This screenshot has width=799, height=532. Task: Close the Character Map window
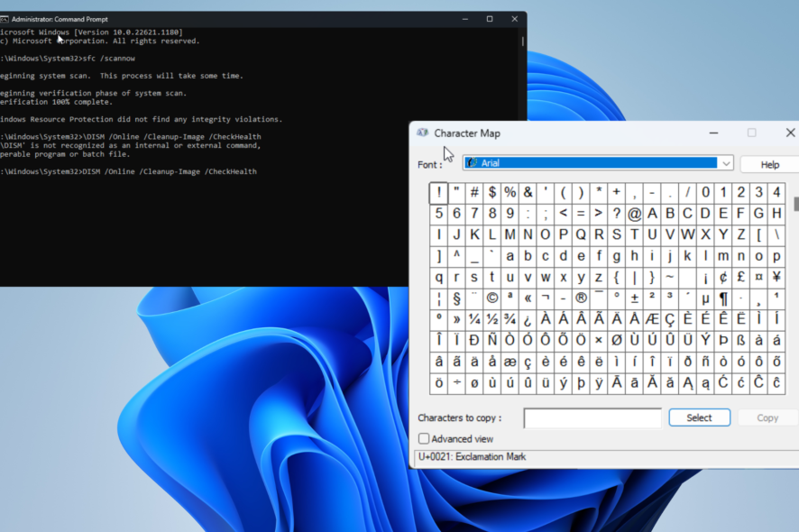click(790, 133)
